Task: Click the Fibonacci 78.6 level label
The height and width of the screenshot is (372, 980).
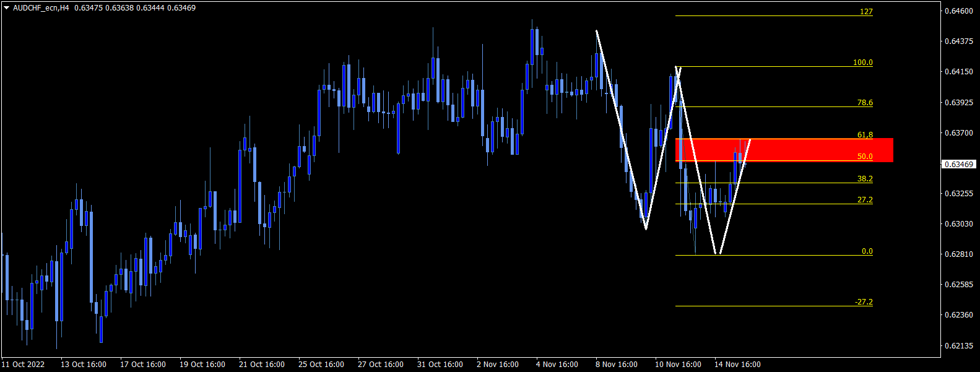Action: (865, 103)
